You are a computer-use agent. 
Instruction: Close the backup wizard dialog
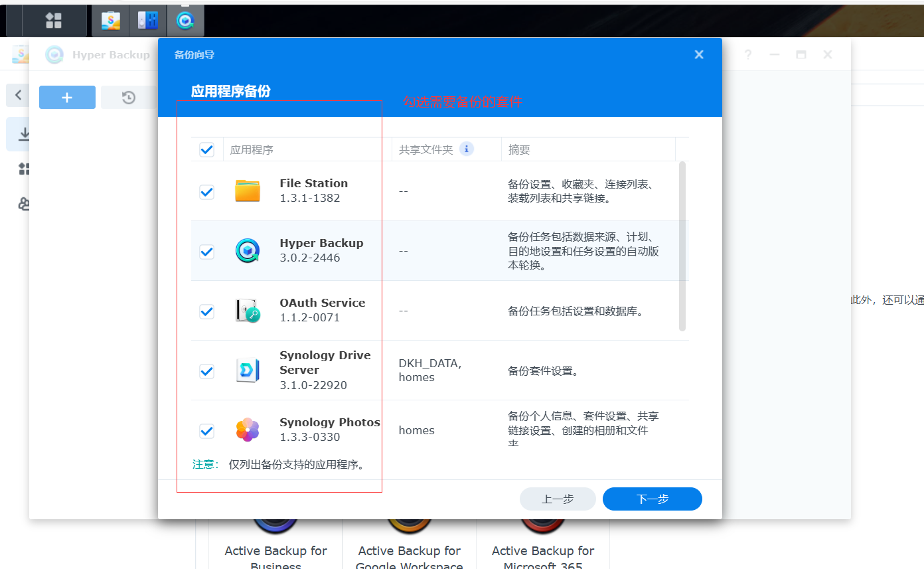[x=699, y=54]
